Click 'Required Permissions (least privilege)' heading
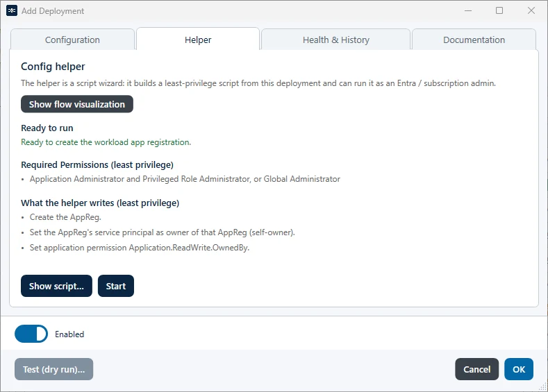Screen dimensions: 548x392 coord(97,164)
